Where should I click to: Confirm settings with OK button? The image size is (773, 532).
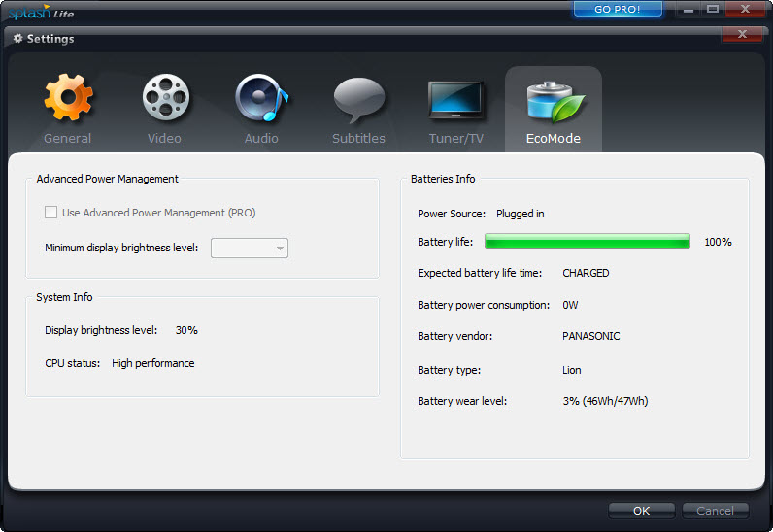641,511
